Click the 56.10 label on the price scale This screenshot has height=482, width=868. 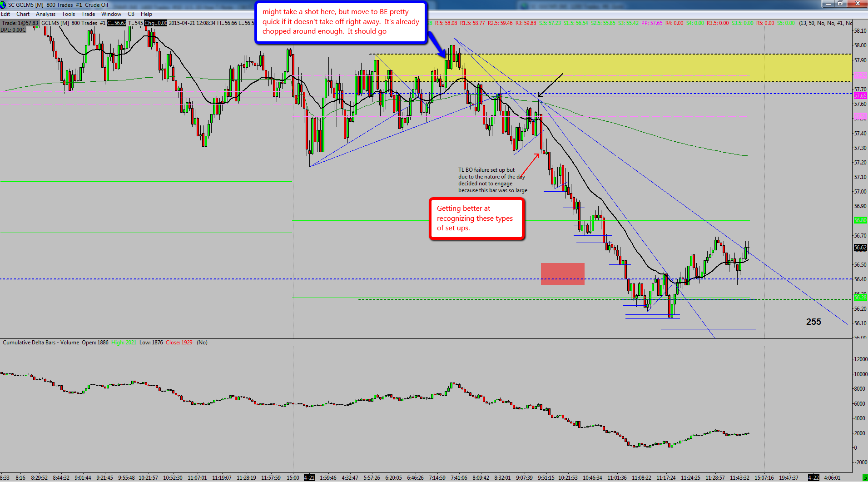pyautogui.click(x=860, y=323)
